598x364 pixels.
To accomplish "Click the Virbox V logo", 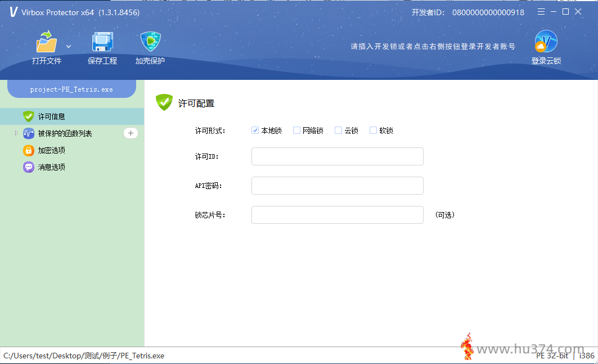I will 14,12.
